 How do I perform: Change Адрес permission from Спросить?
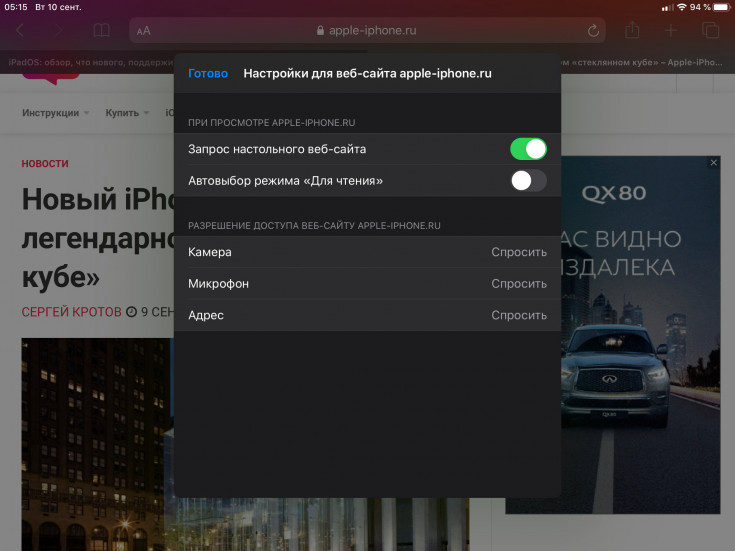pyautogui.click(x=367, y=315)
